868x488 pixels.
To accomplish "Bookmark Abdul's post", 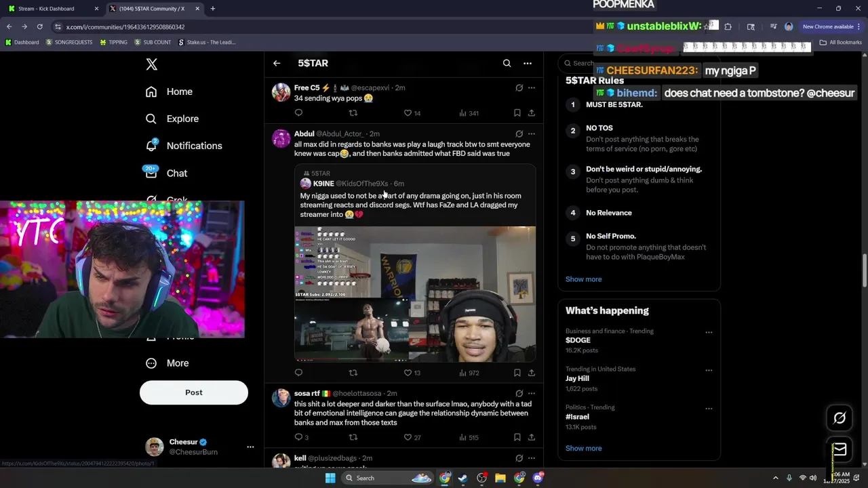I will click(517, 373).
